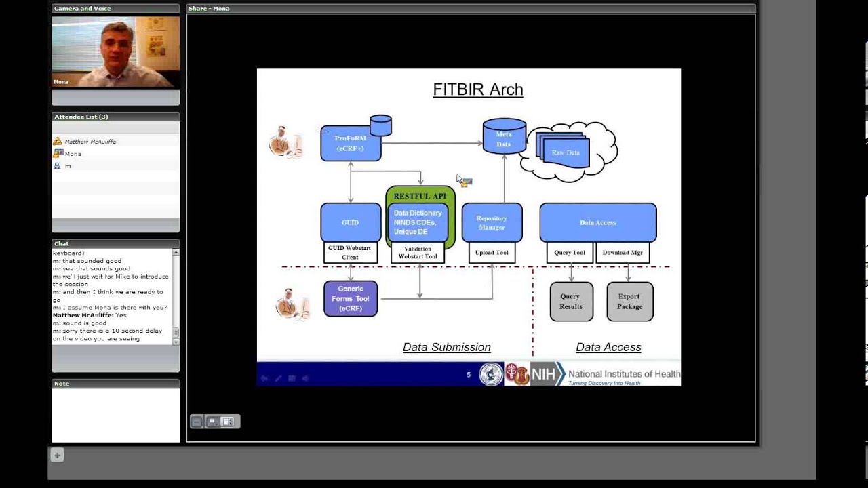Click the Note pod title
The width and height of the screenshot is (868, 488).
click(x=62, y=384)
